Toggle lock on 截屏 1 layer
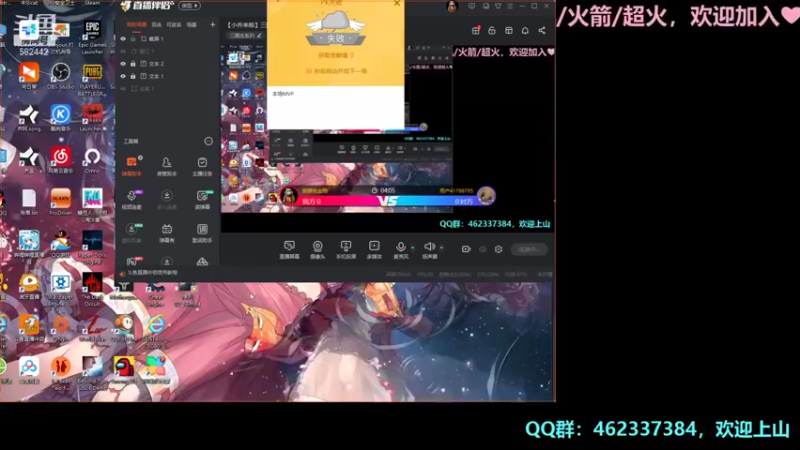 [133, 39]
